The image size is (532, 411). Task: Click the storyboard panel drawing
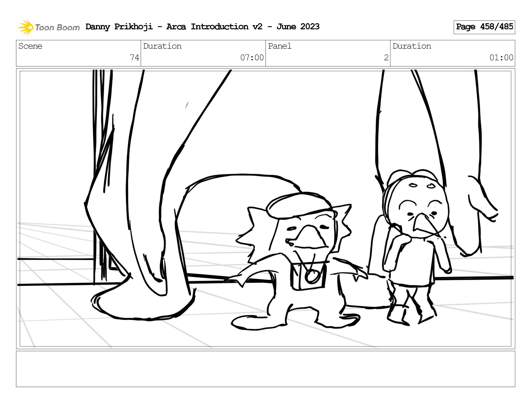266,209
